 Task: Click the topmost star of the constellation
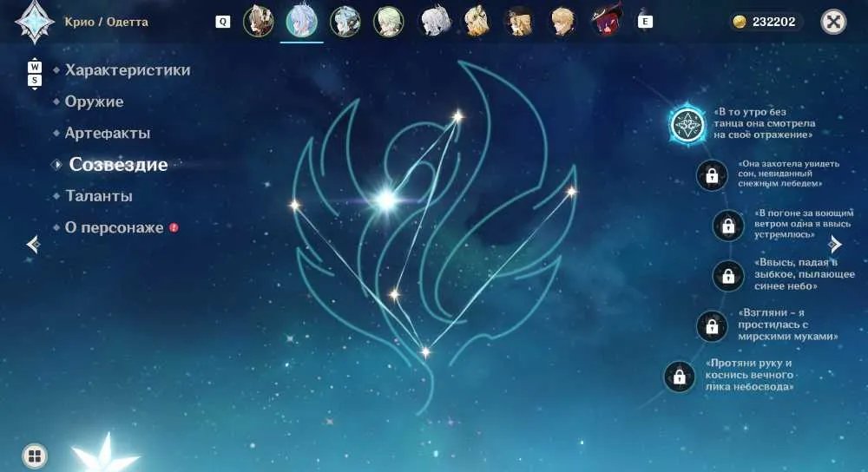[x=457, y=116]
